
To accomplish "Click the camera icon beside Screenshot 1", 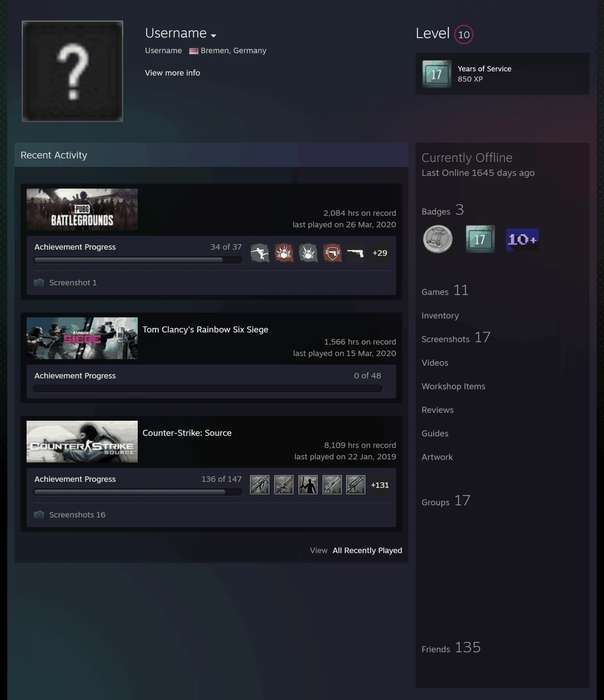I will pos(39,283).
